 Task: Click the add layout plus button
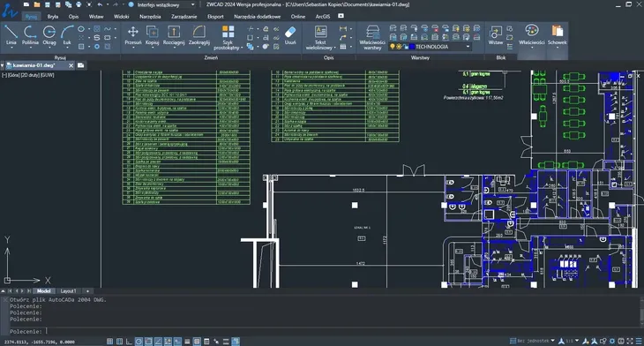tap(87, 291)
